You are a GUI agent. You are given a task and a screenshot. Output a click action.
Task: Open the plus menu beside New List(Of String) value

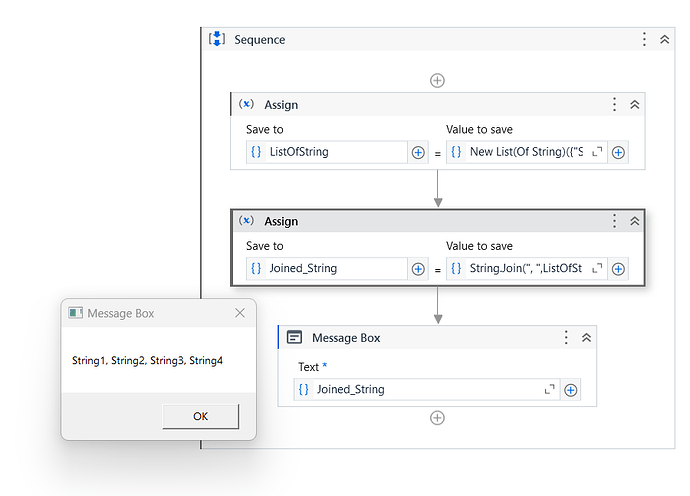coord(618,152)
